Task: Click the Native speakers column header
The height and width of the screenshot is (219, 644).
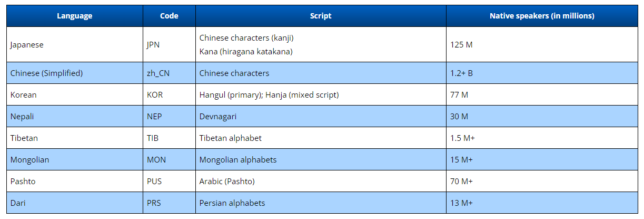Action: (x=542, y=16)
